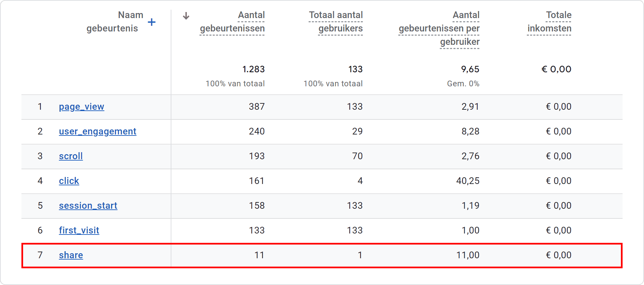Sort by Totaal aantal gebruikers column
644x285 pixels.
click(336, 22)
